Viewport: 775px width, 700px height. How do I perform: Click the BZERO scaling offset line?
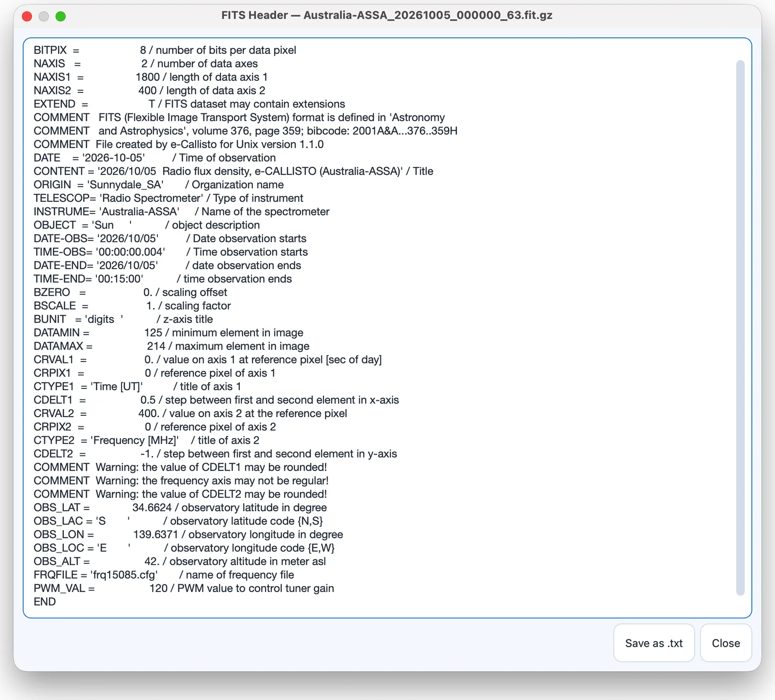click(x=130, y=292)
